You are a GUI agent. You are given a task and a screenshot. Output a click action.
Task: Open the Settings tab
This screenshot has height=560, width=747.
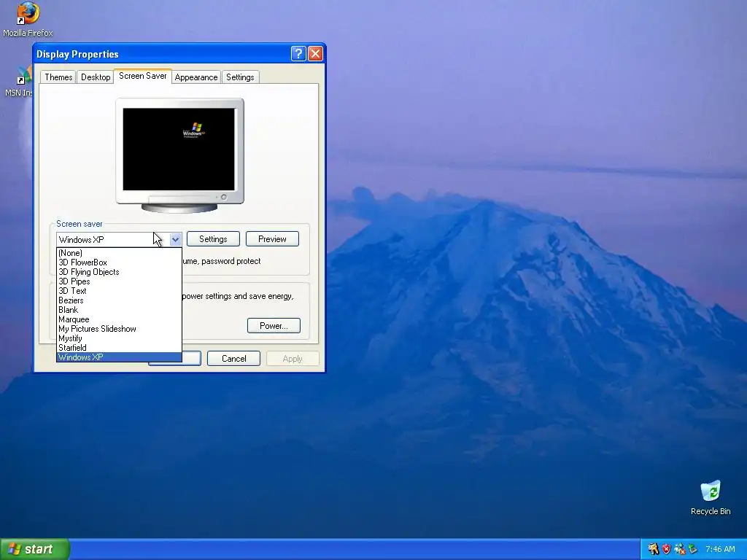pyautogui.click(x=240, y=77)
